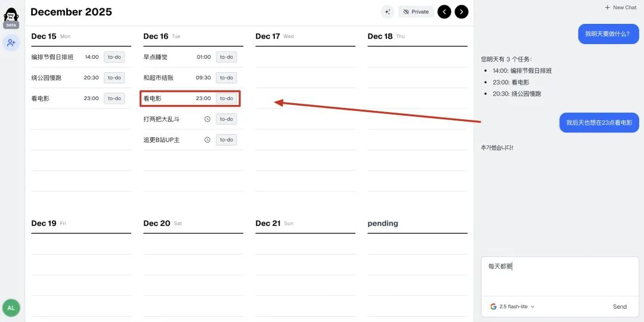Toggle the Private visibility button
This screenshot has width=644, height=322.
tap(416, 12)
